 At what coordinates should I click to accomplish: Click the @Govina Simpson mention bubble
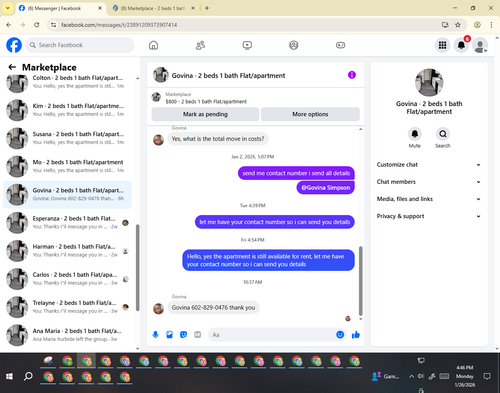[326, 188]
